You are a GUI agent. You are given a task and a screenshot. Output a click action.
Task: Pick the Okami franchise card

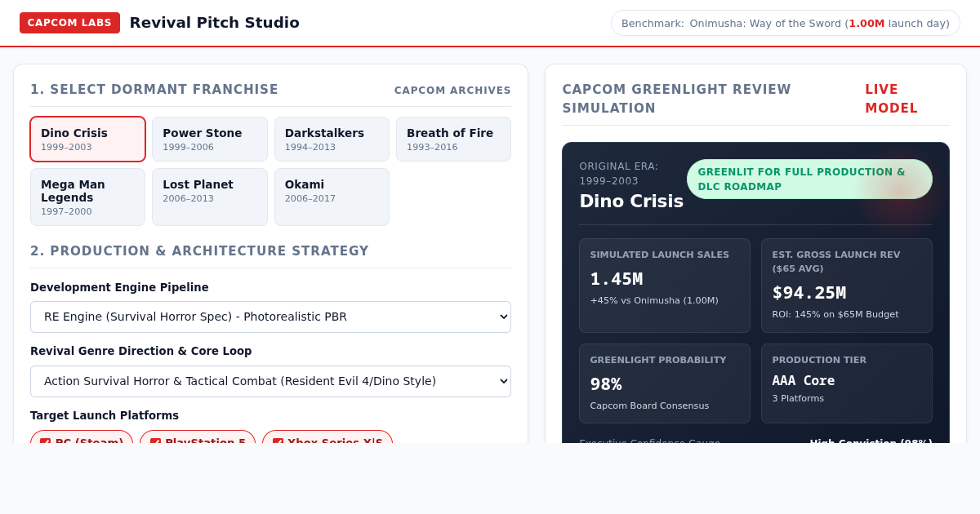point(332,197)
